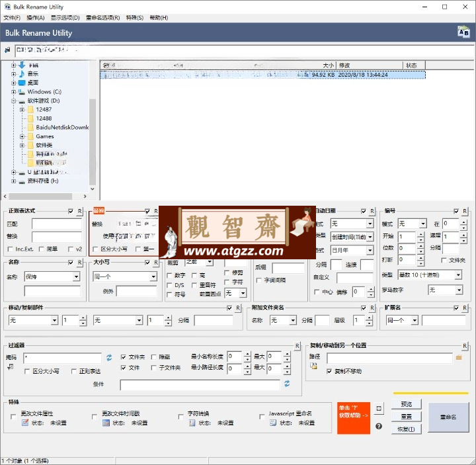Click the refresh icon next to the mask field
Viewport: 476px width, 465px height.
109,357
